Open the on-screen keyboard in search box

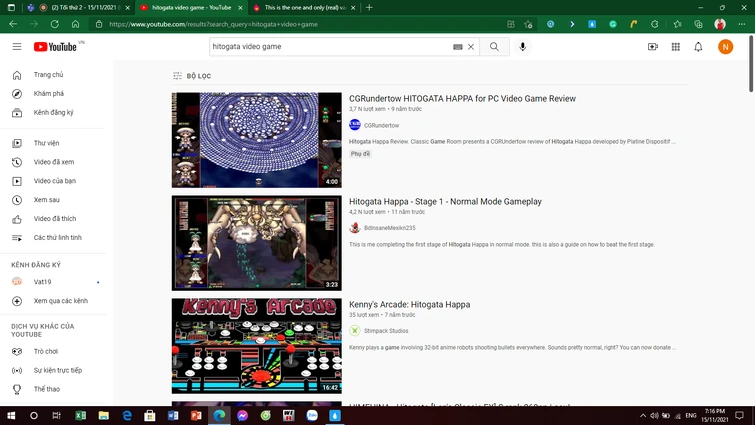pyautogui.click(x=457, y=47)
